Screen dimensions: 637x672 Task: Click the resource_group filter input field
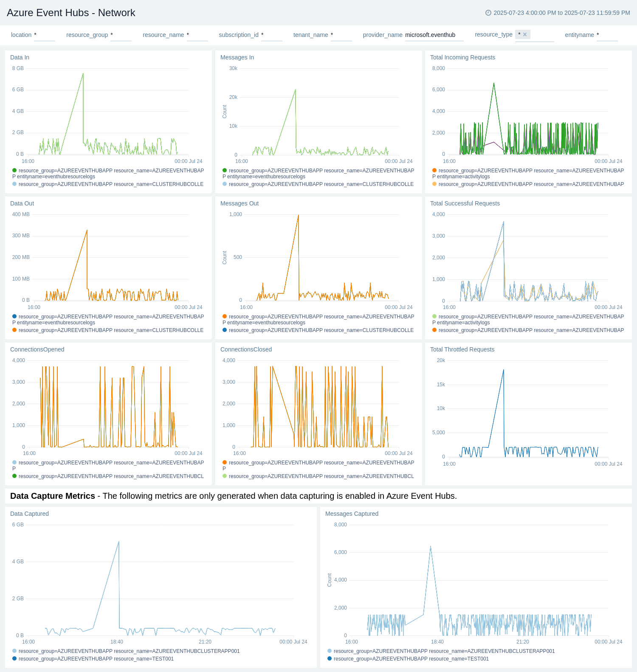pyautogui.click(x=121, y=35)
